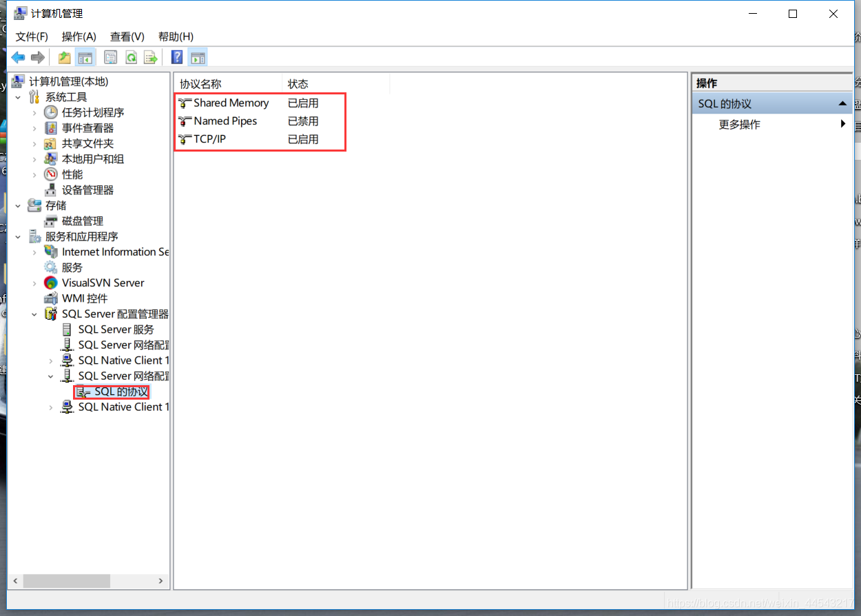Sort by the 协议名称 column header
Image resolution: width=861 pixels, height=616 pixels.
(228, 84)
